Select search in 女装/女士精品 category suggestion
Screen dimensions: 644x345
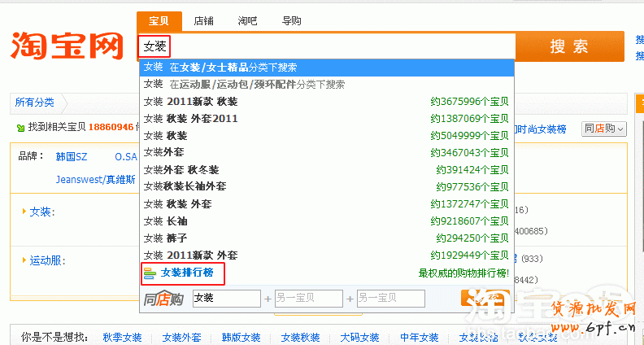pyautogui.click(x=233, y=67)
